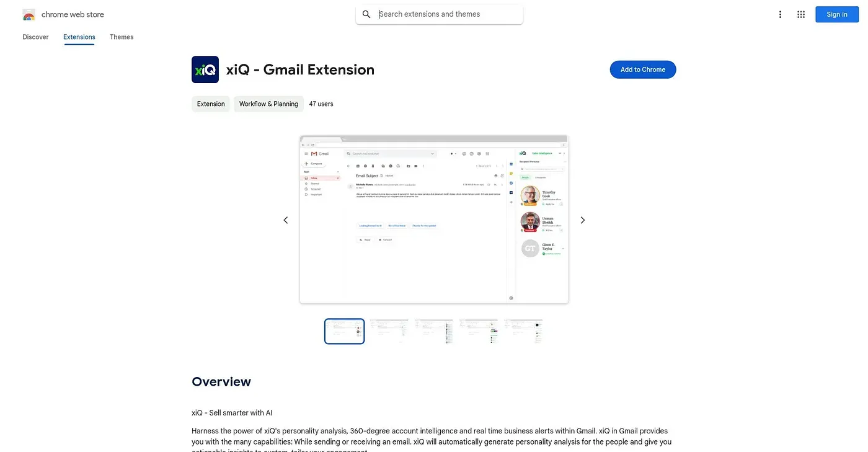The height and width of the screenshot is (452, 868).
Task: Click the Extension category chip
Action: (x=211, y=104)
